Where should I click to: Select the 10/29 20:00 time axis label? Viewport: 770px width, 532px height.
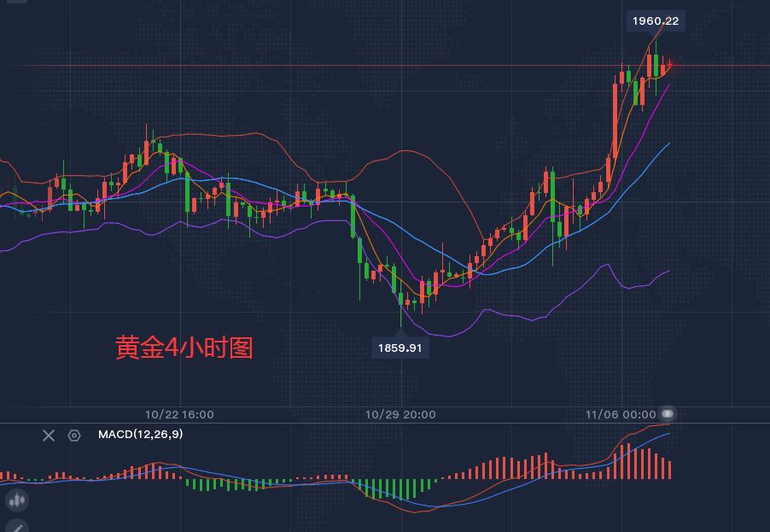coord(400,414)
